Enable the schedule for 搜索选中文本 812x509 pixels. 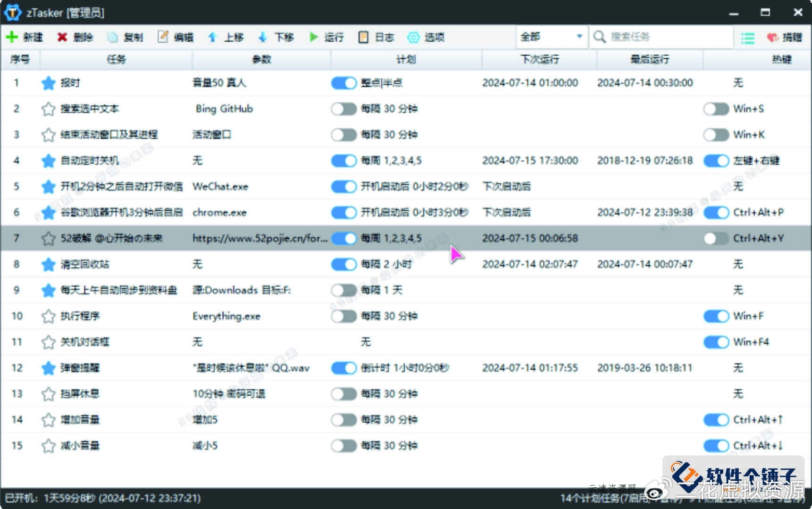(x=343, y=108)
